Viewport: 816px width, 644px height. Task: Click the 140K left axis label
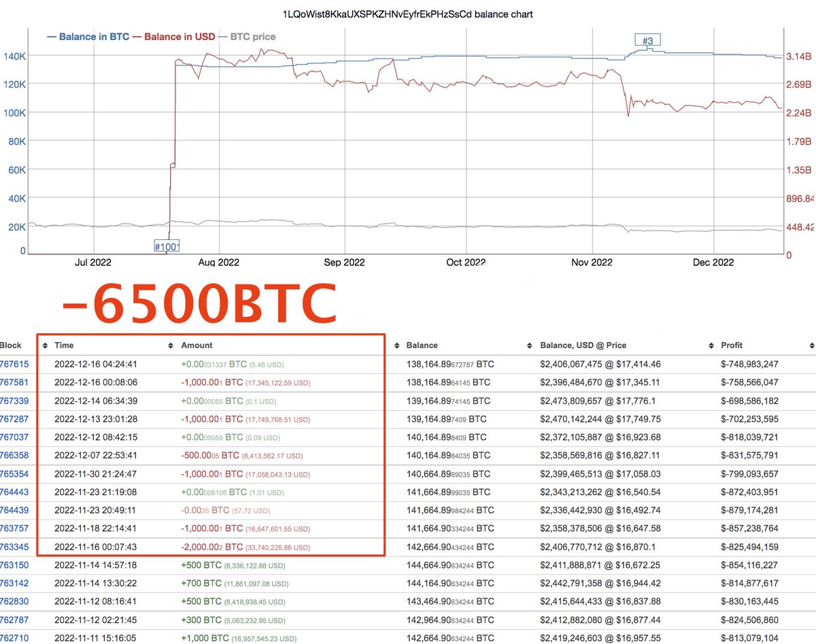point(14,56)
